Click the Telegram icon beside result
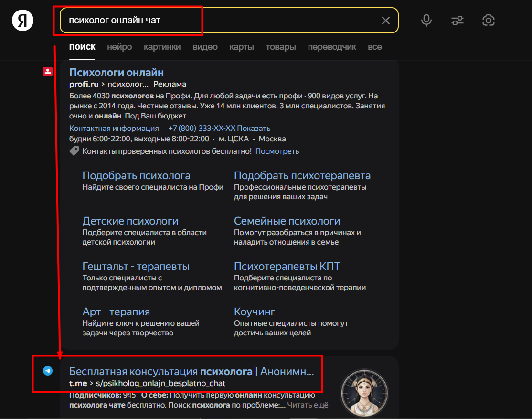532x419 pixels. click(48, 371)
